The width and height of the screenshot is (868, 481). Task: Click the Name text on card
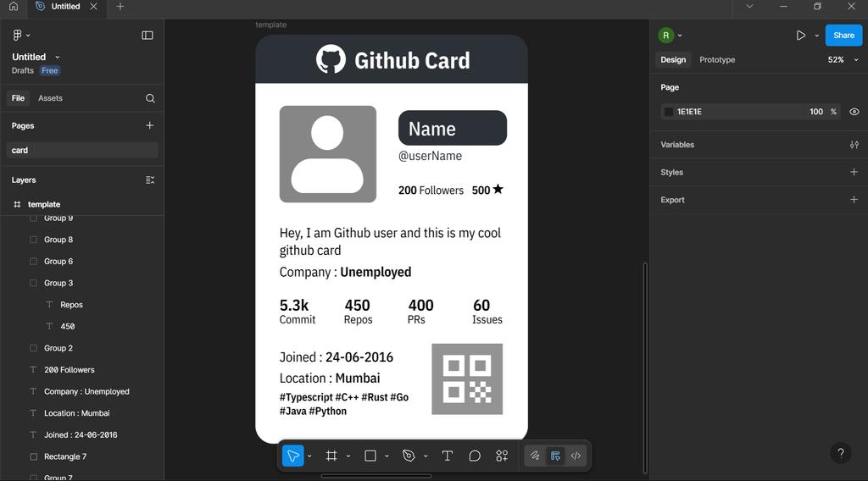[x=431, y=129]
